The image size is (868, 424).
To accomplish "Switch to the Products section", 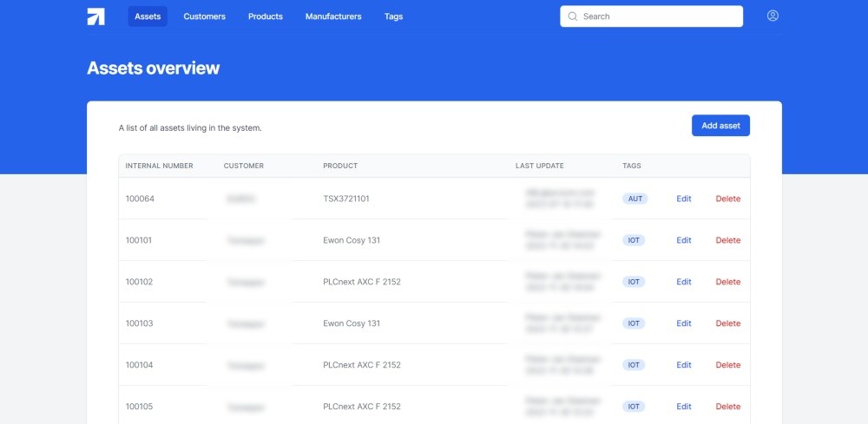I will (265, 16).
